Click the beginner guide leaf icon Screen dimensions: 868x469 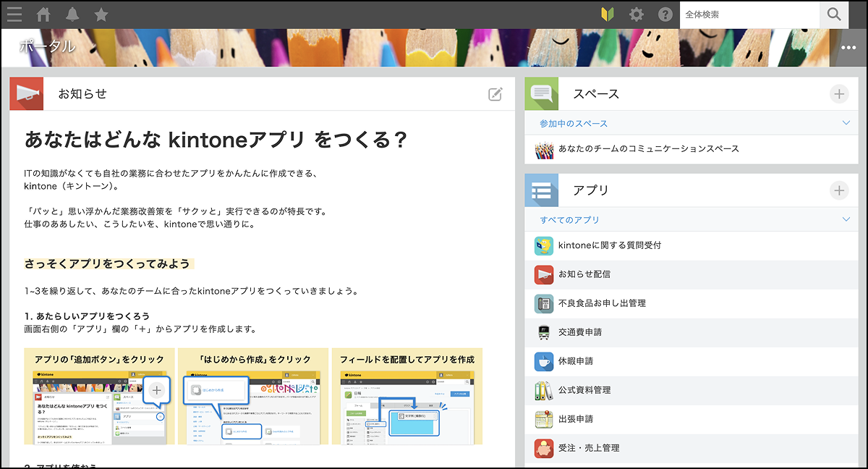(x=608, y=14)
